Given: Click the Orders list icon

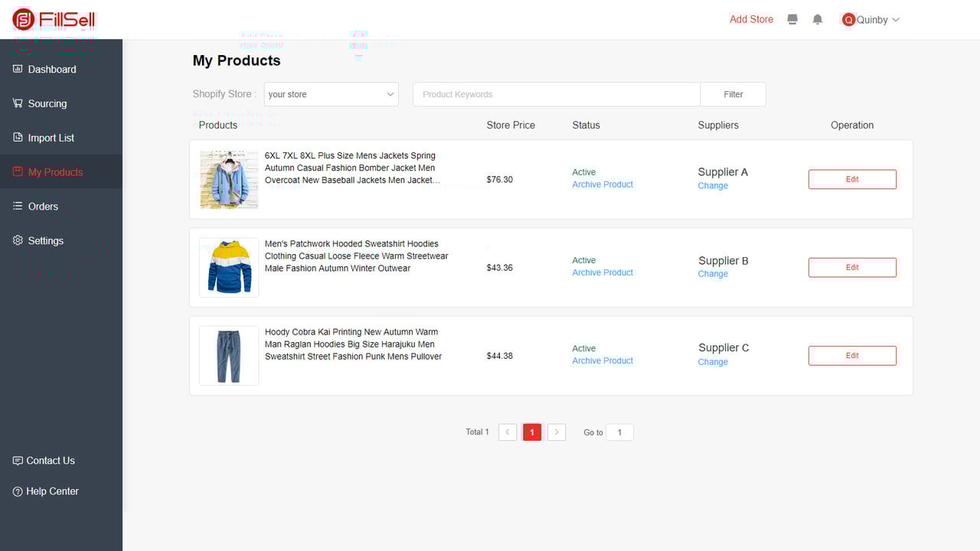Looking at the screenshot, I should pyautogui.click(x=18, y=207).
